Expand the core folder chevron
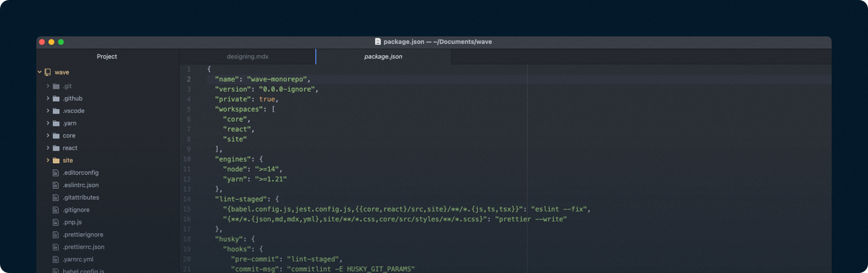 tap(48, 136)
